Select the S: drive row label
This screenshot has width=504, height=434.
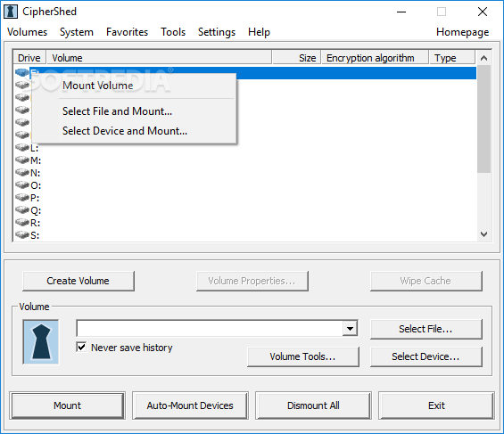point(35,235)
